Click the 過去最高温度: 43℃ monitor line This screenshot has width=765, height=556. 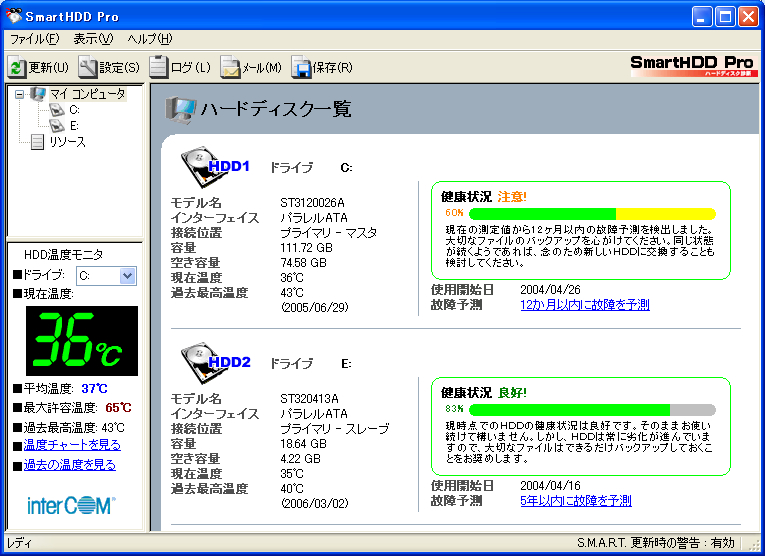coord(69,428)
